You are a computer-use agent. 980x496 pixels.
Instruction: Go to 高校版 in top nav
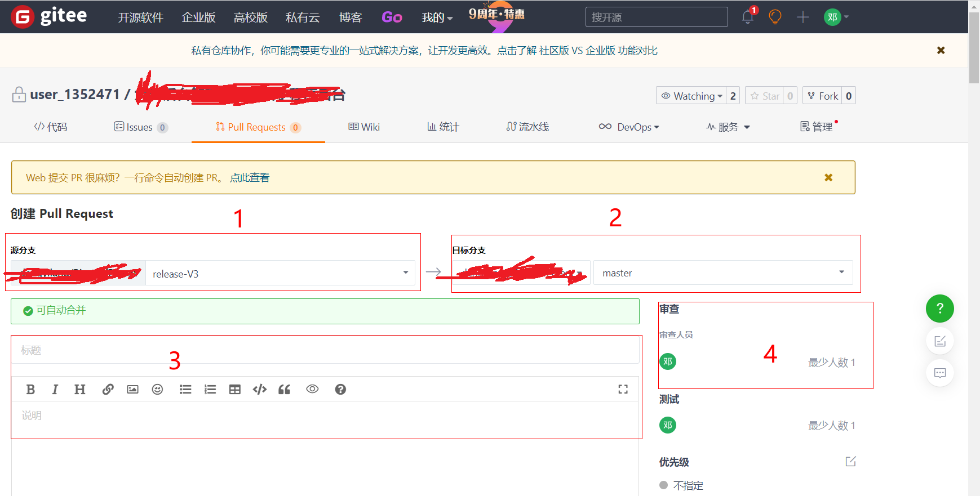(251, 17)
